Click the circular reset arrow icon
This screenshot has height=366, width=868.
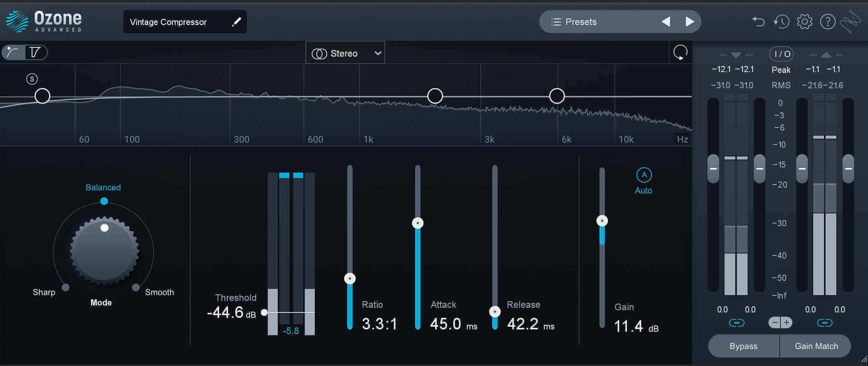(680, 52)
